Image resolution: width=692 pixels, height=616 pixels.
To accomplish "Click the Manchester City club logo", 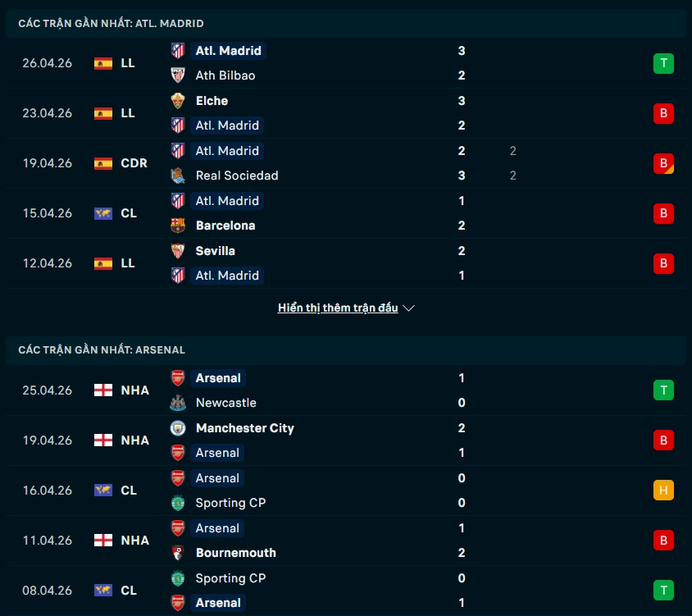I will 178,427.
